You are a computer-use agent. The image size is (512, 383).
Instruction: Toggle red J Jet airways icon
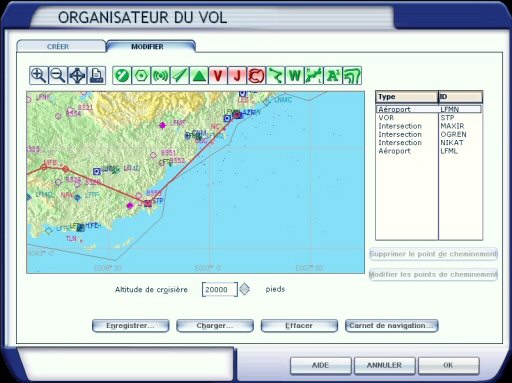237,75
